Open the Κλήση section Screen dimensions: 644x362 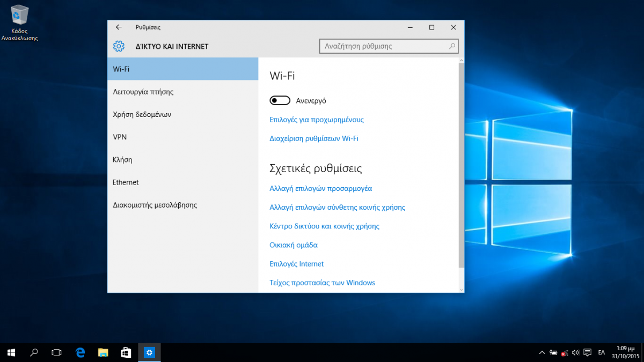click(183, 159)
